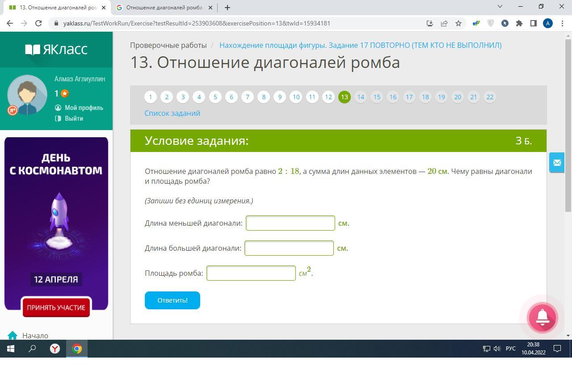This screenshot has width=572, height=392.
Task: Open the Chrome profile avatar 'A'
Action: (x=548, y=23)
